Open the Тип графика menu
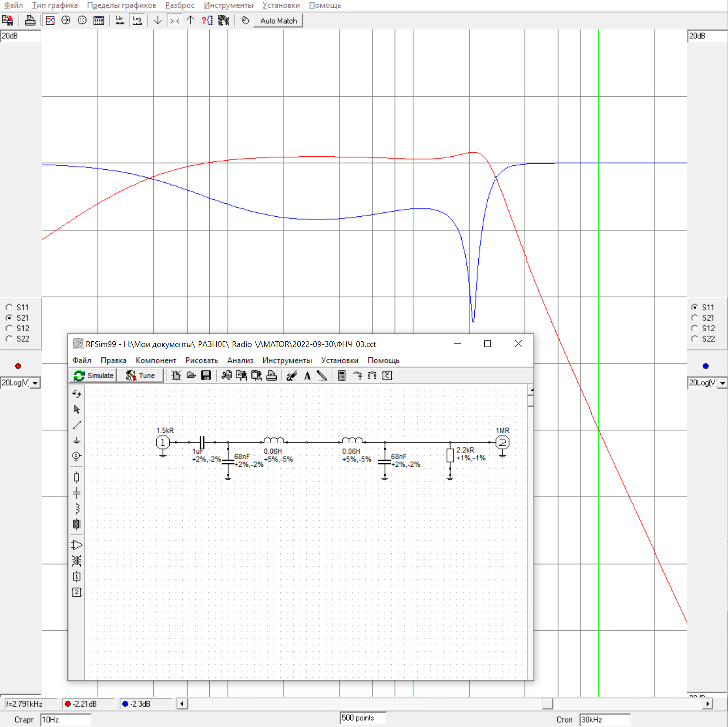The image size is (728, 727). (55, 5)
